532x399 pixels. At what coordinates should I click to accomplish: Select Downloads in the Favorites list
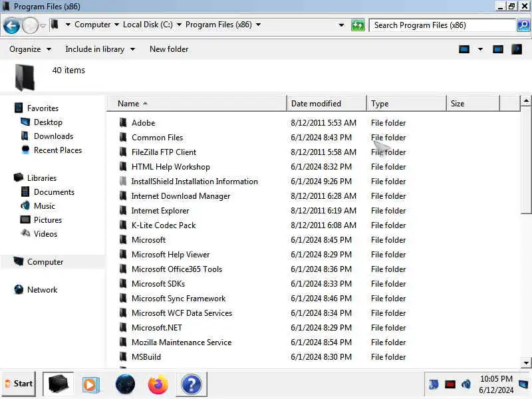pyautogui.click(x=53, y=136)
